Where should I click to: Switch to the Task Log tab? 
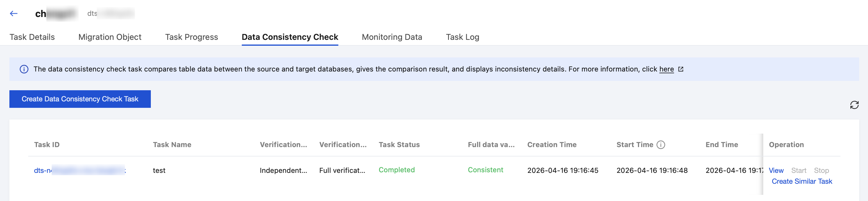click(x=462, y=37)
